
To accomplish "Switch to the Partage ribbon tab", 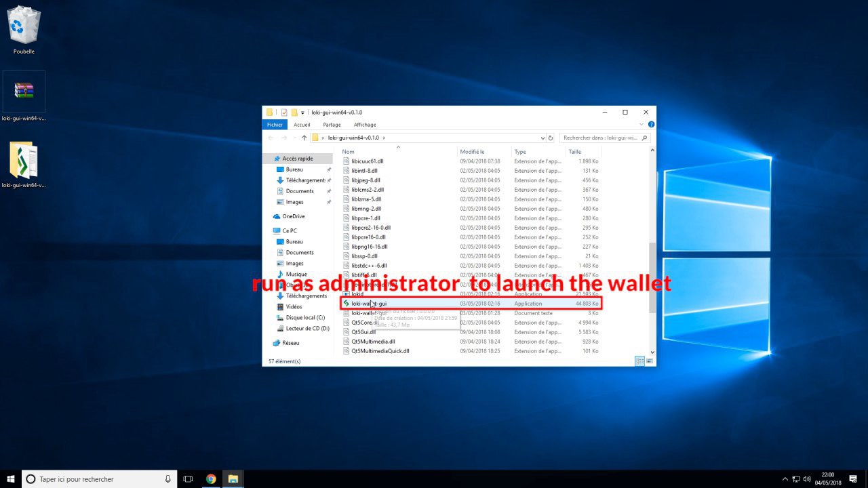I will (332, 125).
